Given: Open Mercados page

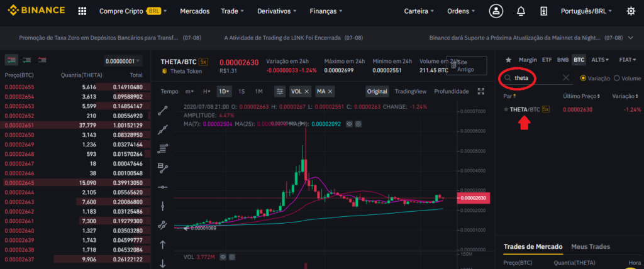Looking at the screenshot, I should [x=195, y=11].
